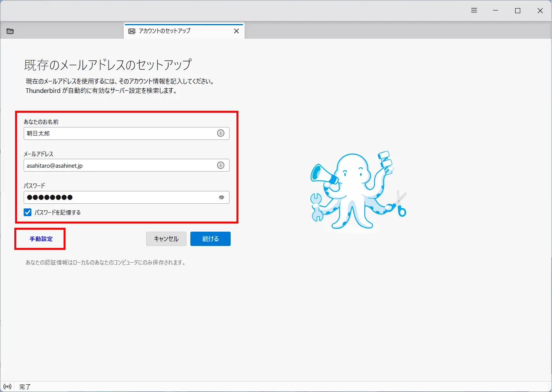Click the info icon beside あなたのお名前 field
Screen dimensions: 552x392
tap(221, 133)
